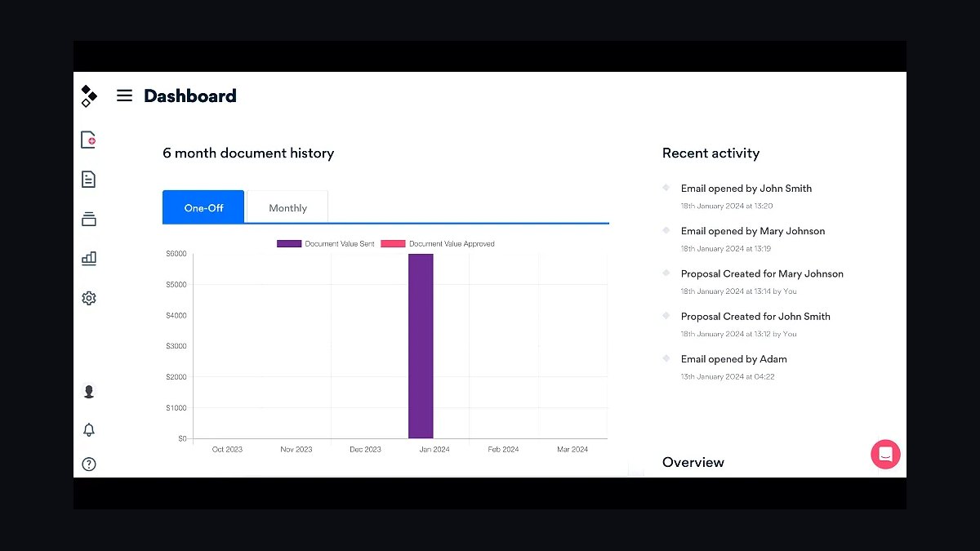Open 'Email opened by Adam' activity
The image size is (980, 551).
pyautogui.click(x=734, y=359)
